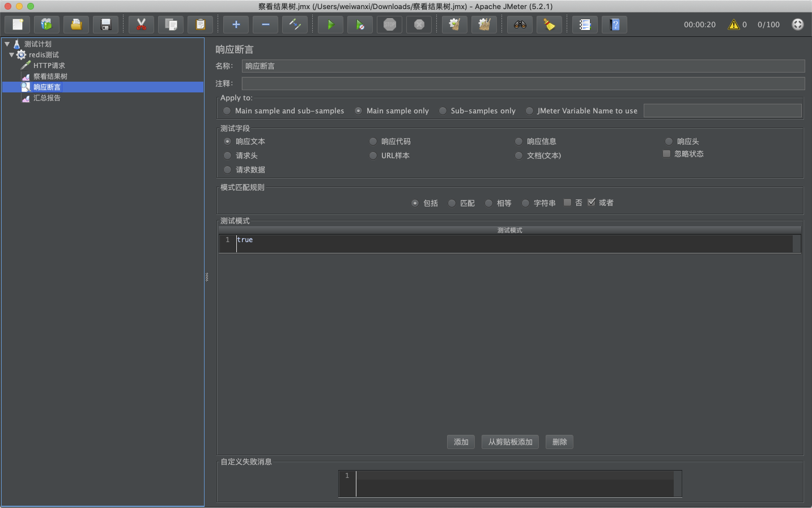Select 测试计划 in the tree
The width and height of the screenshot is (812, 508).
[x=37, y=44]
